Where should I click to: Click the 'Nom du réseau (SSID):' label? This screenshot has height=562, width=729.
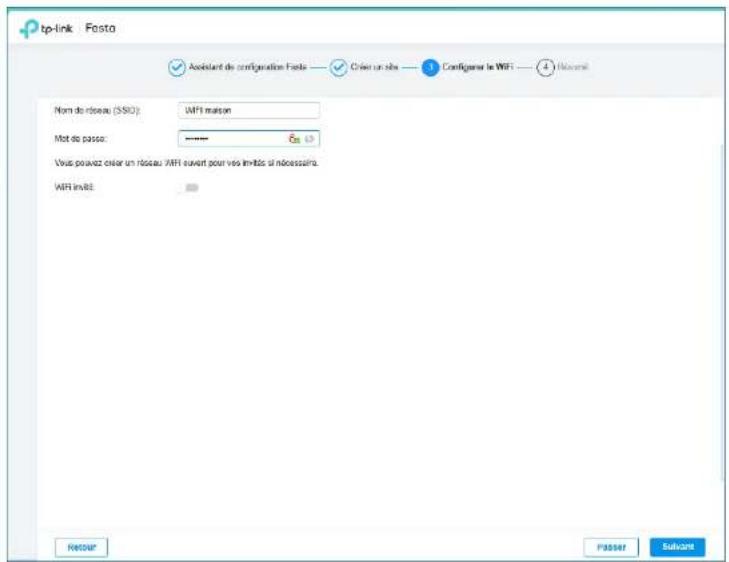point(97,110)
